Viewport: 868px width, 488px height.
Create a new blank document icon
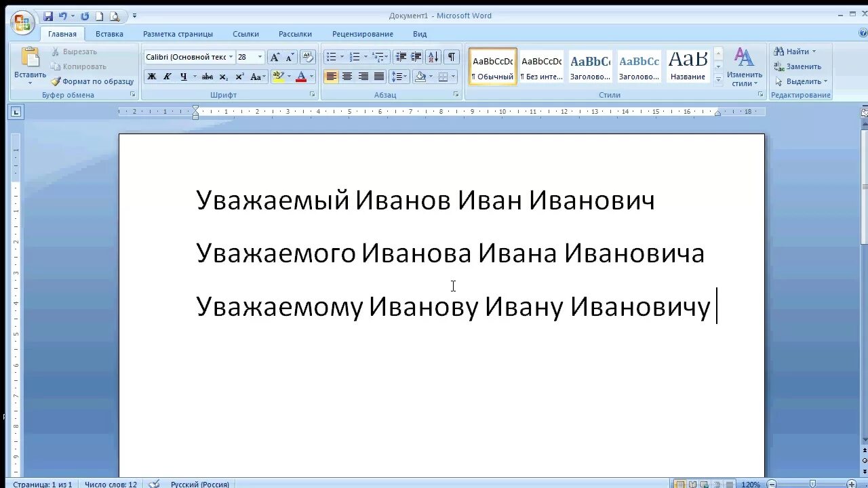[99, 16]
